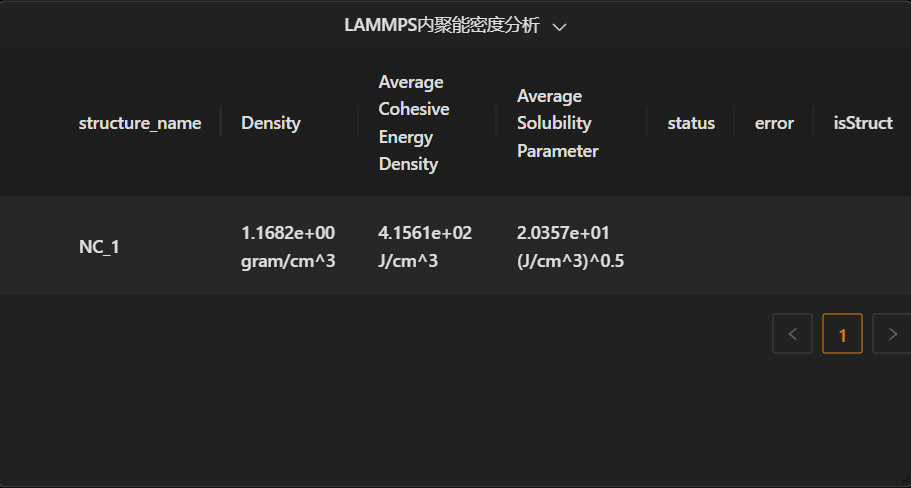Click the status column header
Viewport: 911px width, 488px height.
click(691, 123)
